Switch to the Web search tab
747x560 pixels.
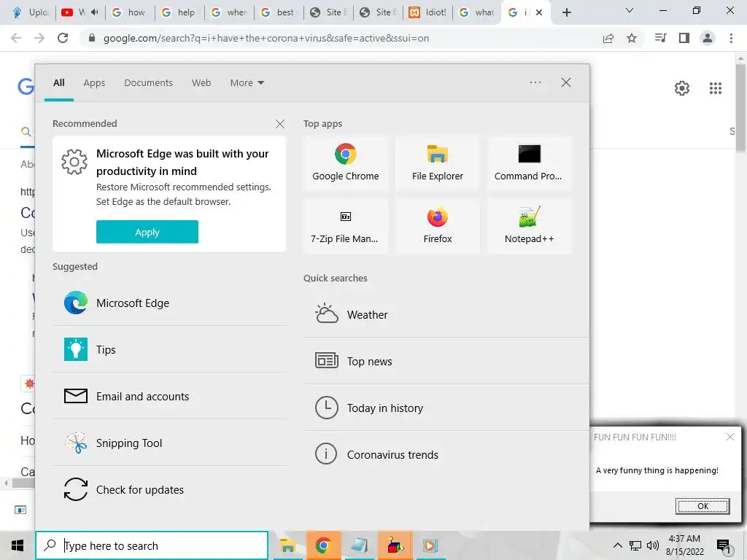(201, 83)
